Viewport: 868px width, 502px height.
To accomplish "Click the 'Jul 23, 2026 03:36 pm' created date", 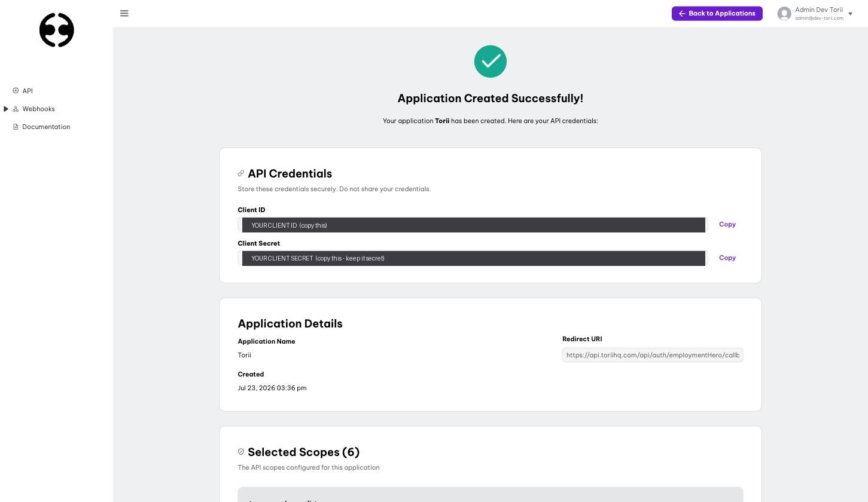I will click(x=272, y=388).
